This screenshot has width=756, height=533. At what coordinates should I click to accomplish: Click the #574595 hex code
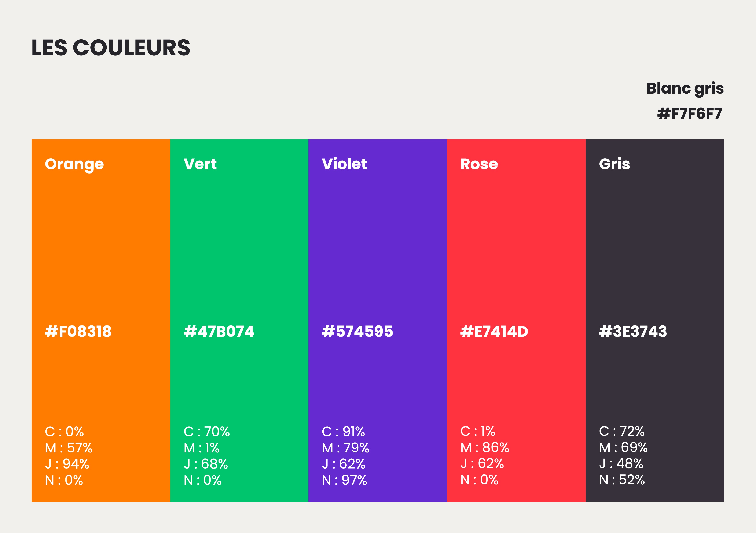(x=357, y=331)
